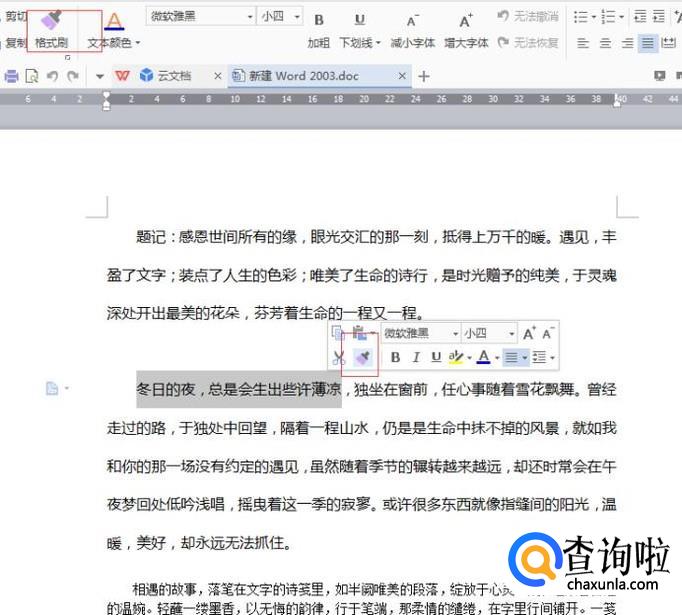Screen dimensions: 682x615
Task: Click the 复制 copy button
Action: point(15,43)
